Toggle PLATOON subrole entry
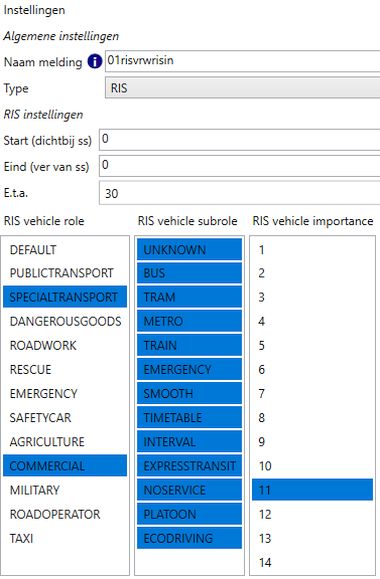380x579 pixels. coord(189,514)
